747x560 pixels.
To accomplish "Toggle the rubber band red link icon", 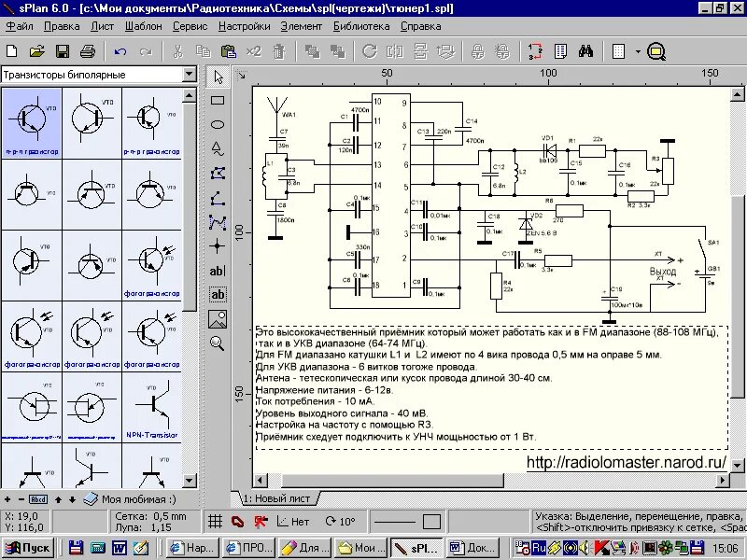I will tap(238, 522).
